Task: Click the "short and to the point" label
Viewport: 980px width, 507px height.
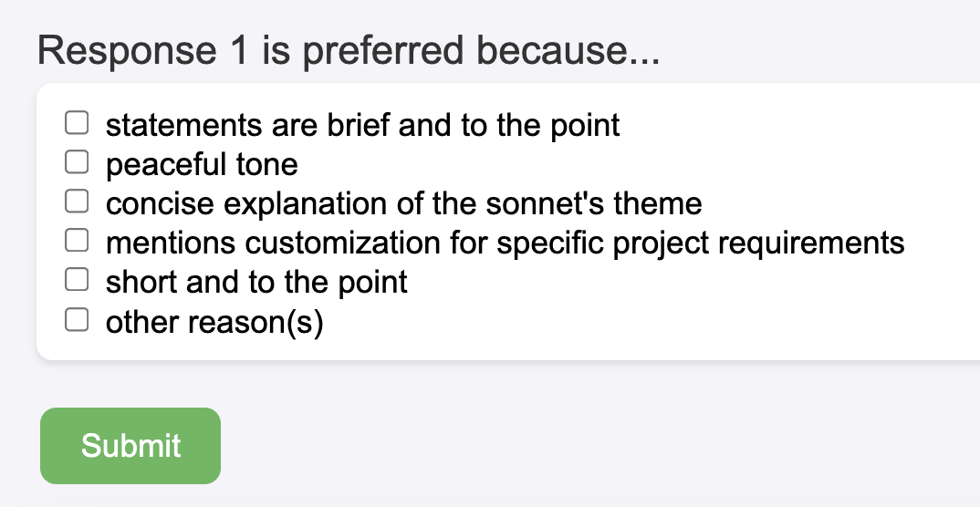Action: (256, 282)
